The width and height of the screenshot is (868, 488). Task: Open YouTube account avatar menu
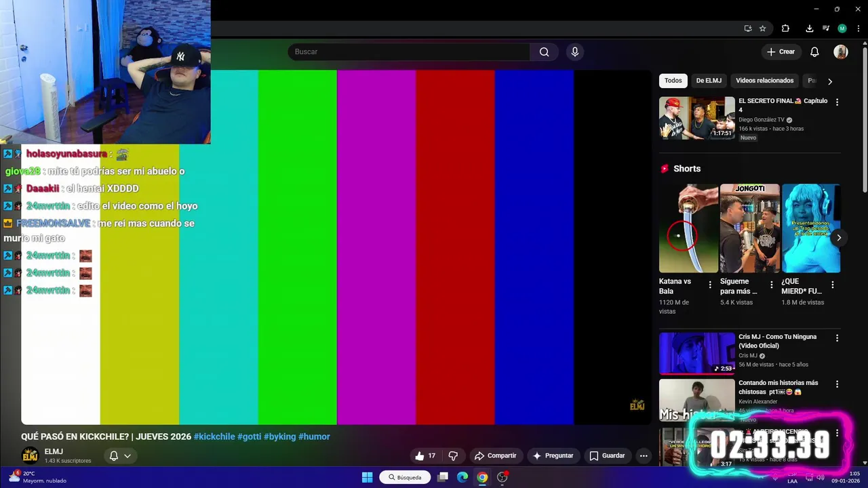pos(841,52)
